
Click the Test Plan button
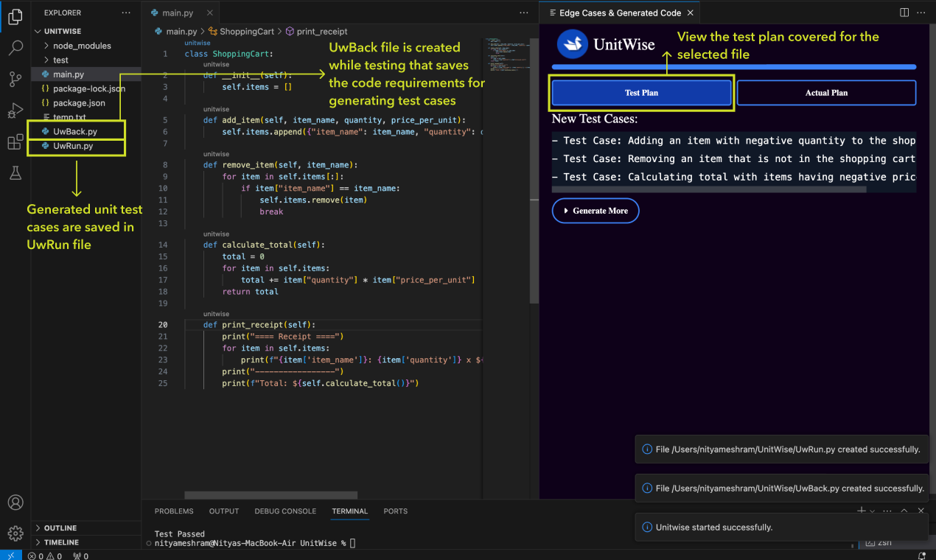(x=641, y=93)
